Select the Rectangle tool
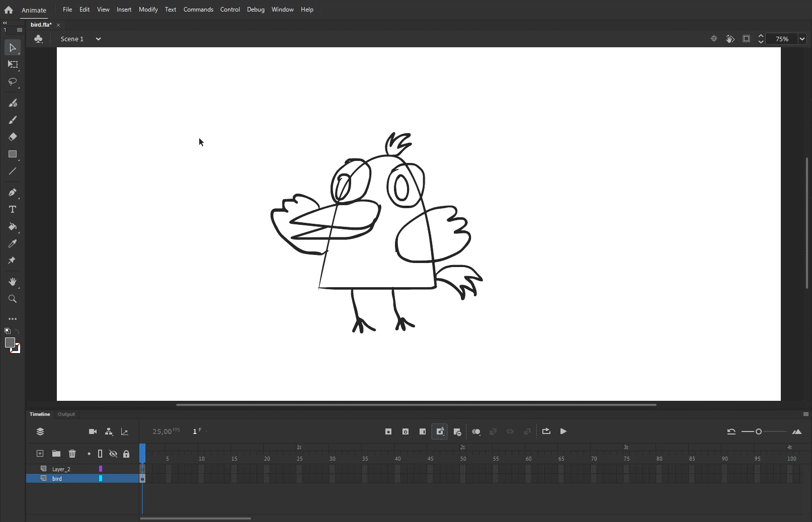 pos(13,154)
